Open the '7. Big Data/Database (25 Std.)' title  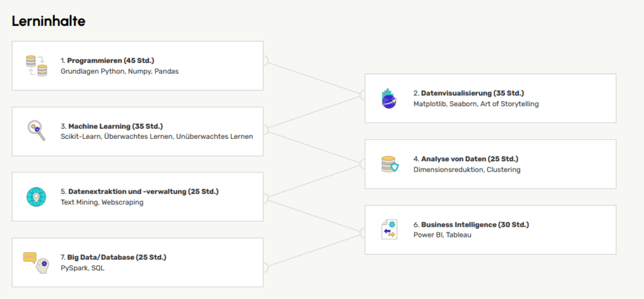[113, 257]
